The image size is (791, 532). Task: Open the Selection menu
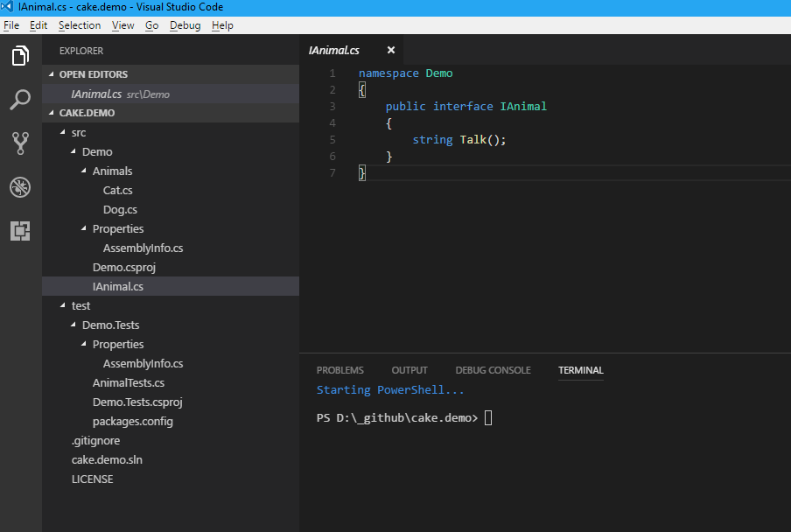[x=80, y=25]
